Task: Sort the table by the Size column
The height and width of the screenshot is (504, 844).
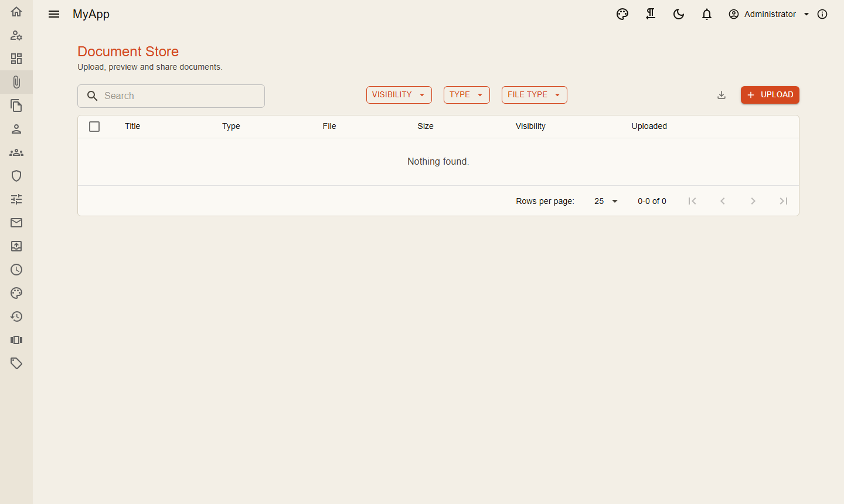Action: point(426,126)
